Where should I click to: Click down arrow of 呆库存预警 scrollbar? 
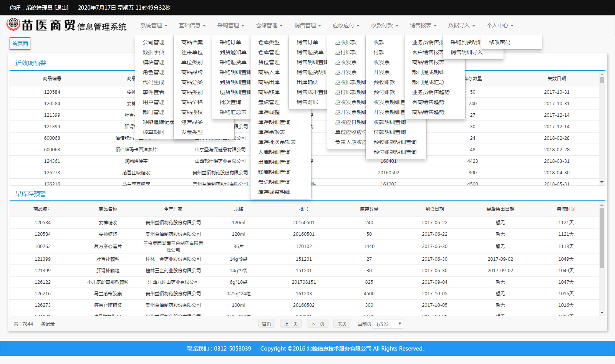(602, 313)
